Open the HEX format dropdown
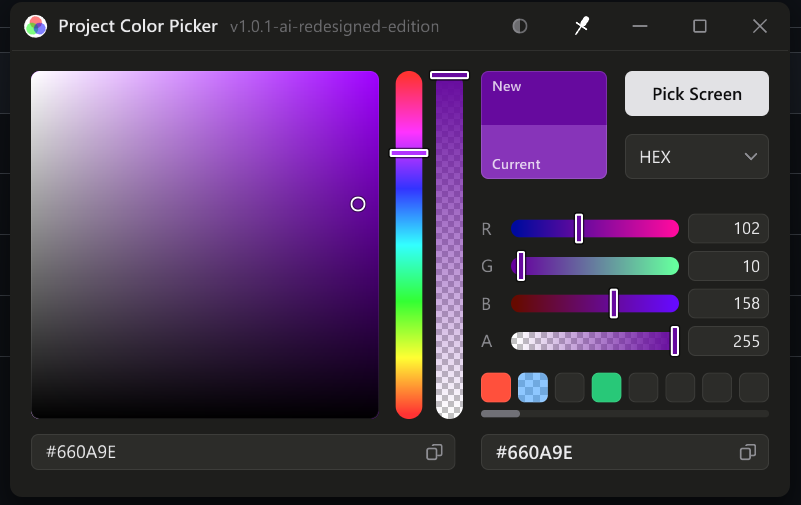The width and height of the screenshot is (801, 505). (696, 157)
